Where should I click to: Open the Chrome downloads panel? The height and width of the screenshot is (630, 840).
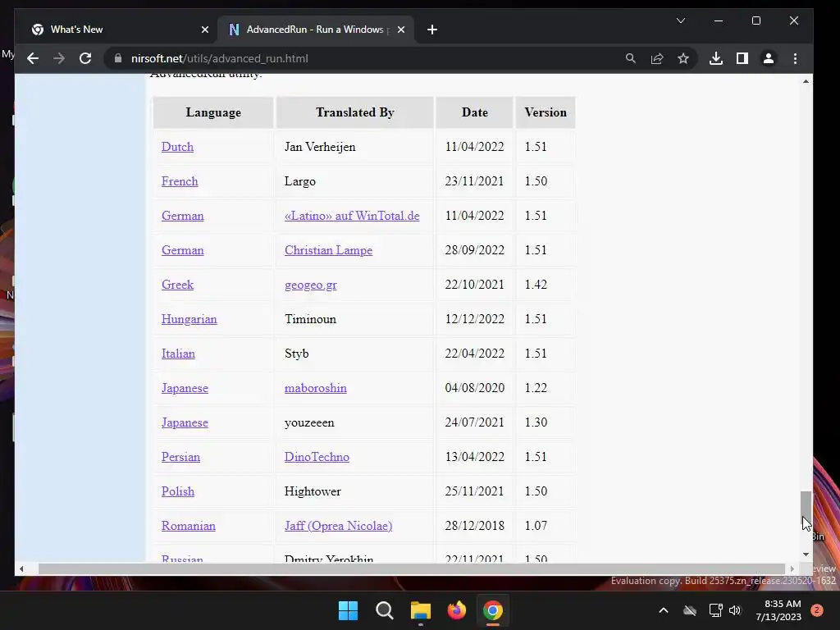(x=715, y=58)
